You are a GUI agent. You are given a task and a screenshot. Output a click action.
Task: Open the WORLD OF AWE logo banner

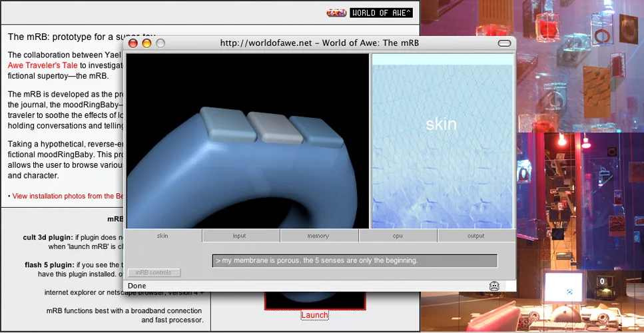coord(381,13)
